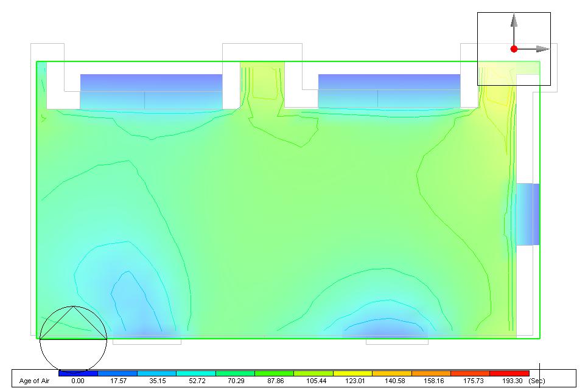Select the right-pointing axis arrow head
The width and height of the screenshot is (588, 388).
(542, 49)
